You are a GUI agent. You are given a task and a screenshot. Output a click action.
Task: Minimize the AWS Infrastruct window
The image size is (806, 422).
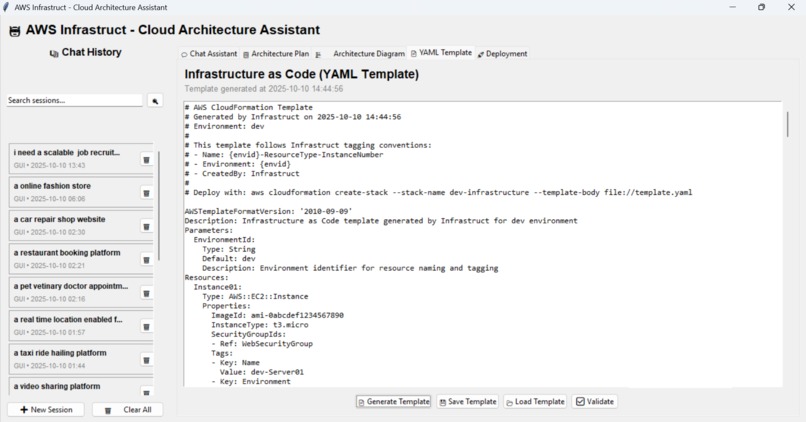732,7
